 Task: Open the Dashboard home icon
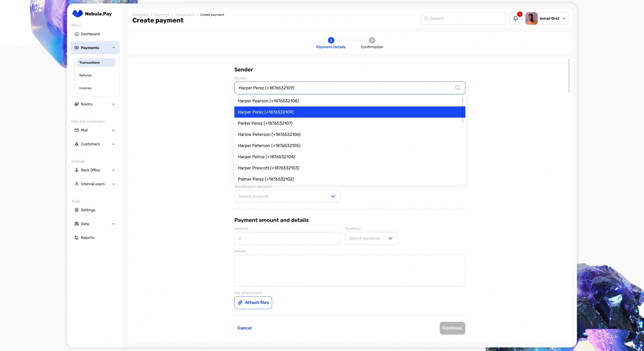pos(76,34)
